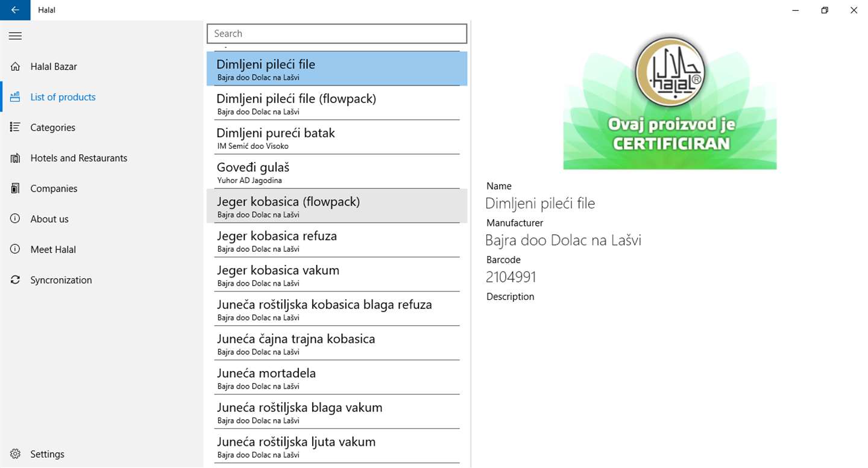The width and height of the screenshot is (868, 468).
Task: Close the Halal window
Action: point(854,10)
